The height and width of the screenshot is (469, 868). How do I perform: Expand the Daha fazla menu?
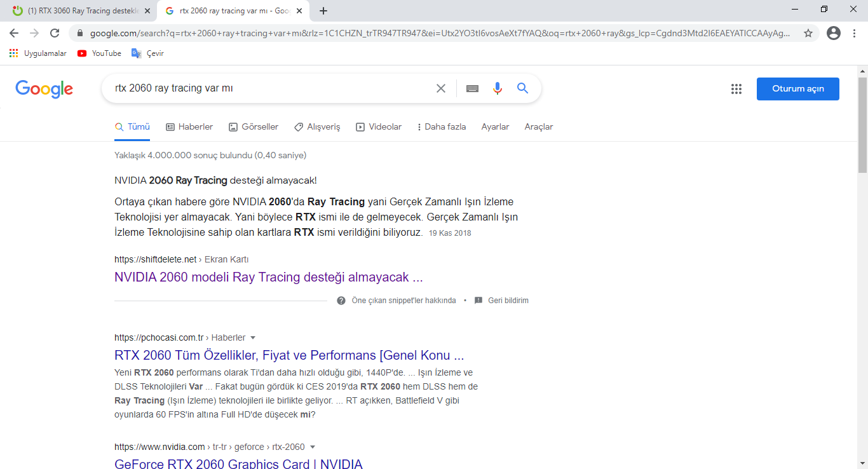pyautogui.click(x=442, y=127)
